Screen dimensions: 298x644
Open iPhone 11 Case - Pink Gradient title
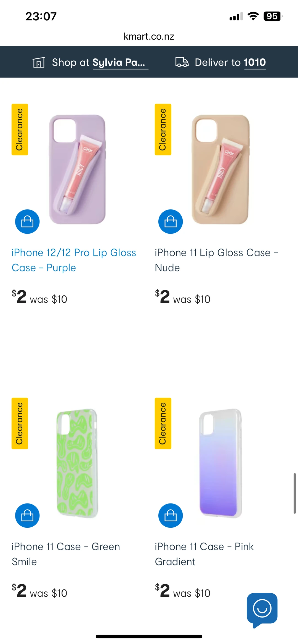pyautogui.click(x=204, y=554)
